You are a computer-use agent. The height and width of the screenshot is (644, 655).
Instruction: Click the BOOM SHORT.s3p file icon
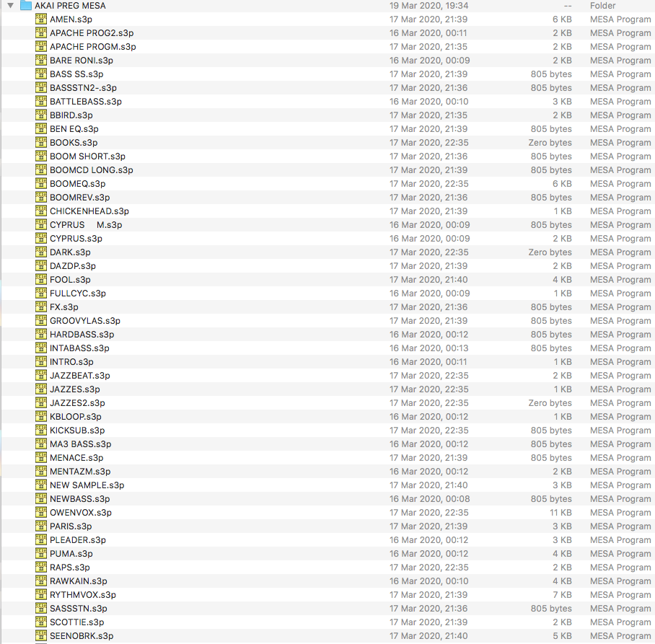click(41, 156)
